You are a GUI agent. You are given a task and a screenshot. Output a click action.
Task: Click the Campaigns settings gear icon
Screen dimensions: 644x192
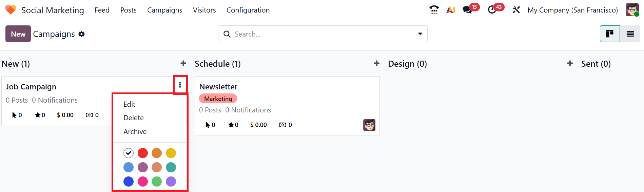coord(81,34)
